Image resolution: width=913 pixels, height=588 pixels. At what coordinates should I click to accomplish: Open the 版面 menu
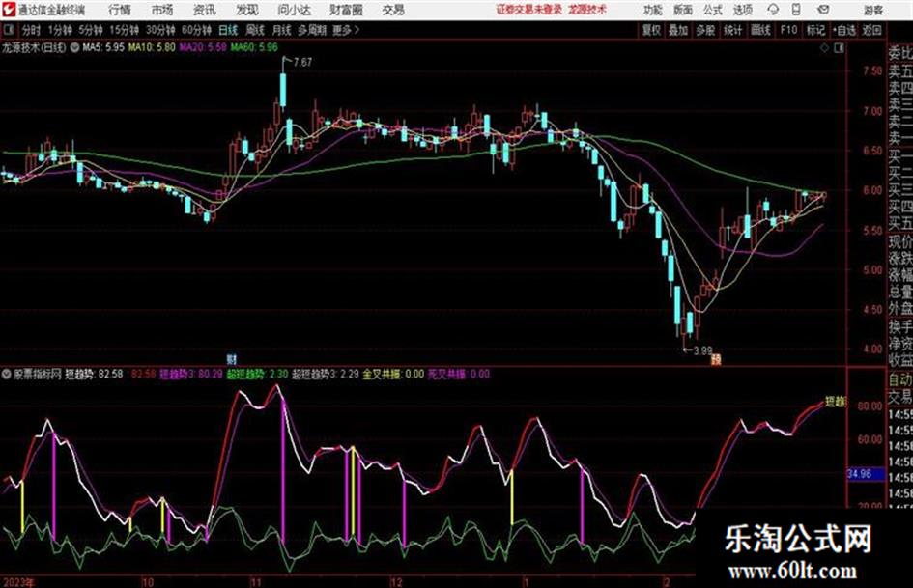pyautogui.click(x=682, y=10)
